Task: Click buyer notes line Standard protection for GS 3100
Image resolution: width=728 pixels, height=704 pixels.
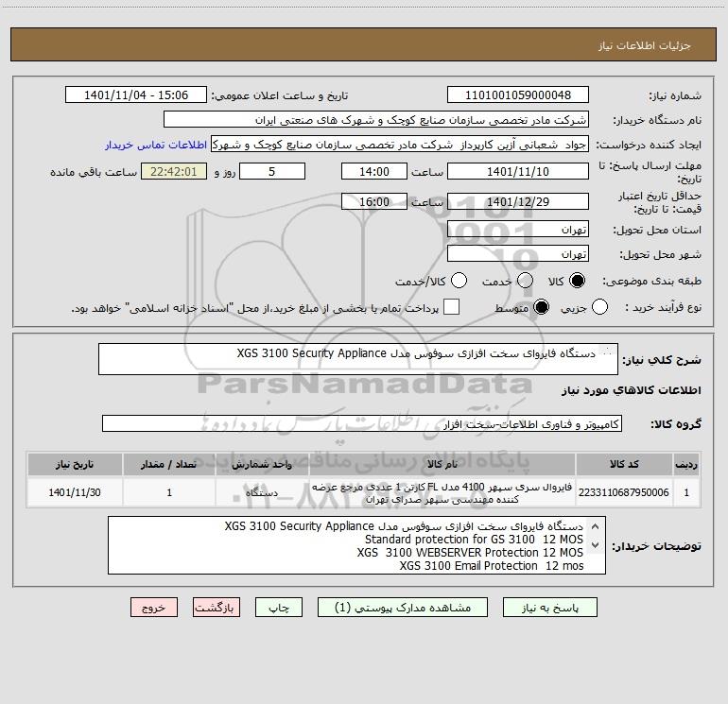Action: coord(474,540)
